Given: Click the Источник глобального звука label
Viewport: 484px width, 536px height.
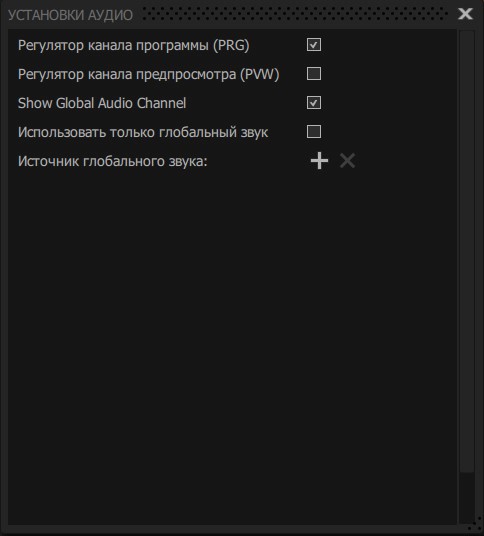Looking at the screenshot, I should click(113, 162).
